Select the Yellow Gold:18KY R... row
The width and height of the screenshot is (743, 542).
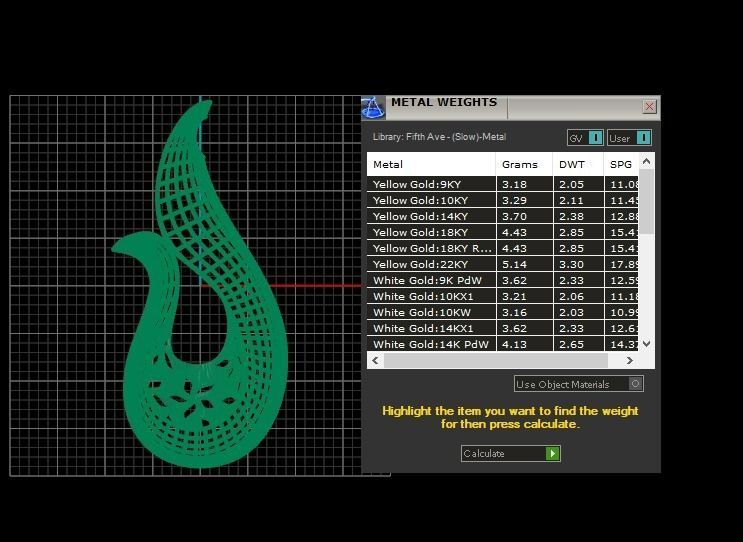(503, 248)
